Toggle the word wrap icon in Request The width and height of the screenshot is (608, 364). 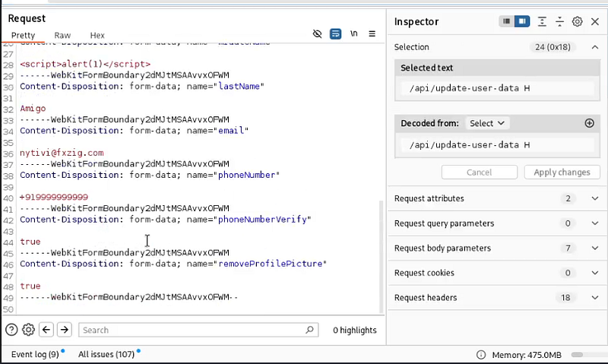(x=335, y=34)
